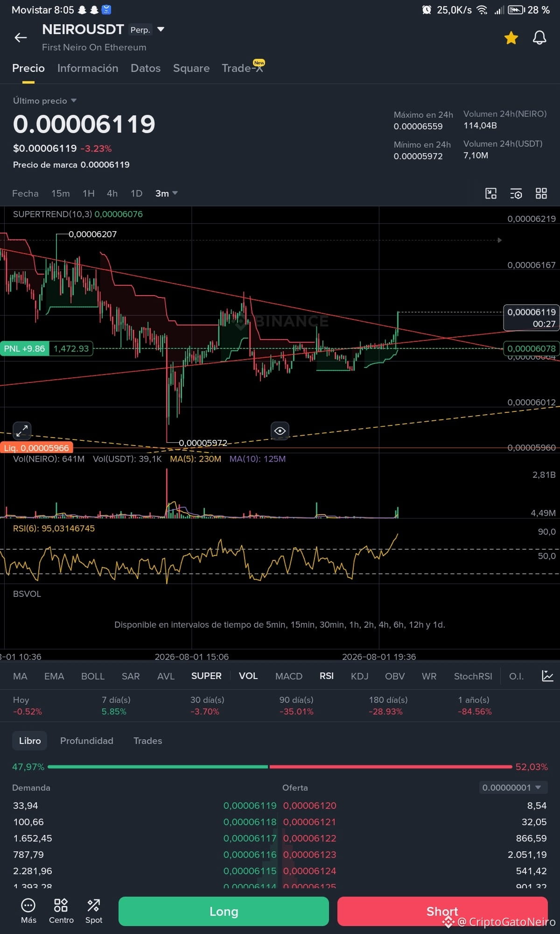Disable the VOL indicator

(x=248, y=676)
